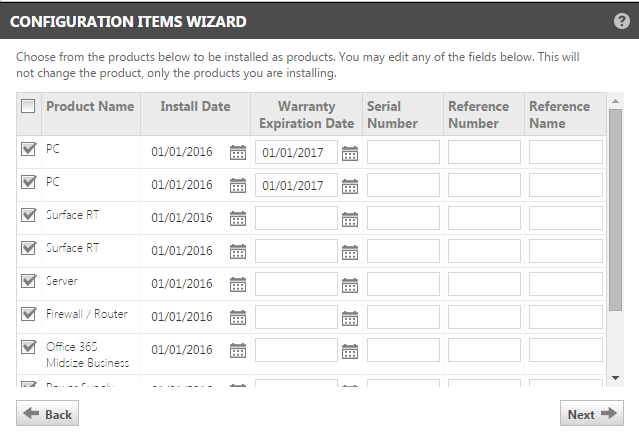Uncheck Office 365 Midsize Business checkbox
The image size is (639, 438).
tap(29, 347)
